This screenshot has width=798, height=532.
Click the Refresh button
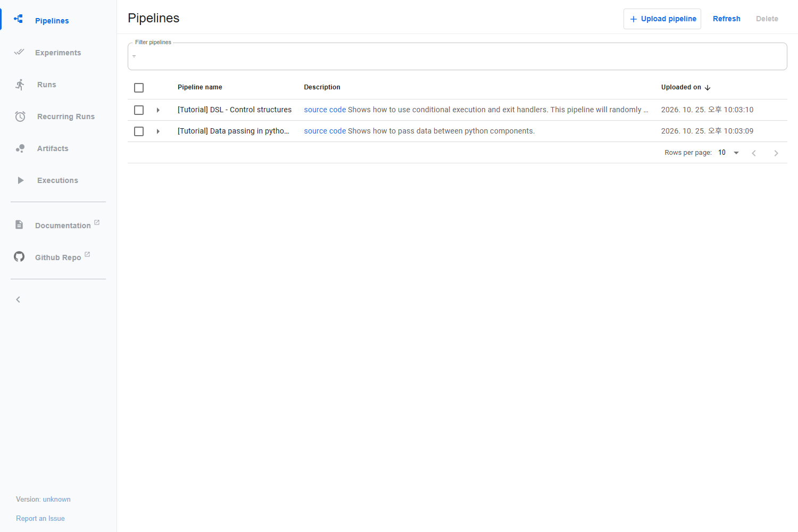(x=727, y=19)
